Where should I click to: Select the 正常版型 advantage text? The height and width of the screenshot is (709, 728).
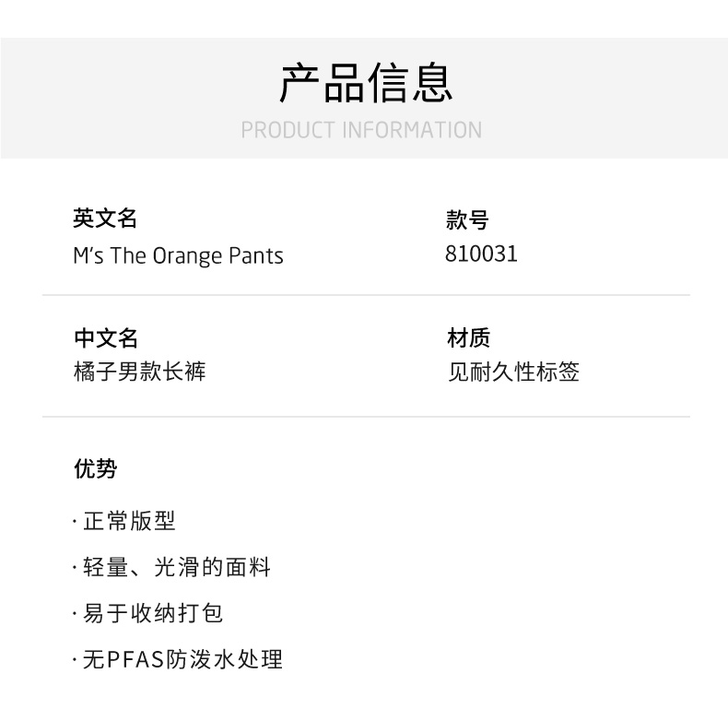click(x=129, y=521)
